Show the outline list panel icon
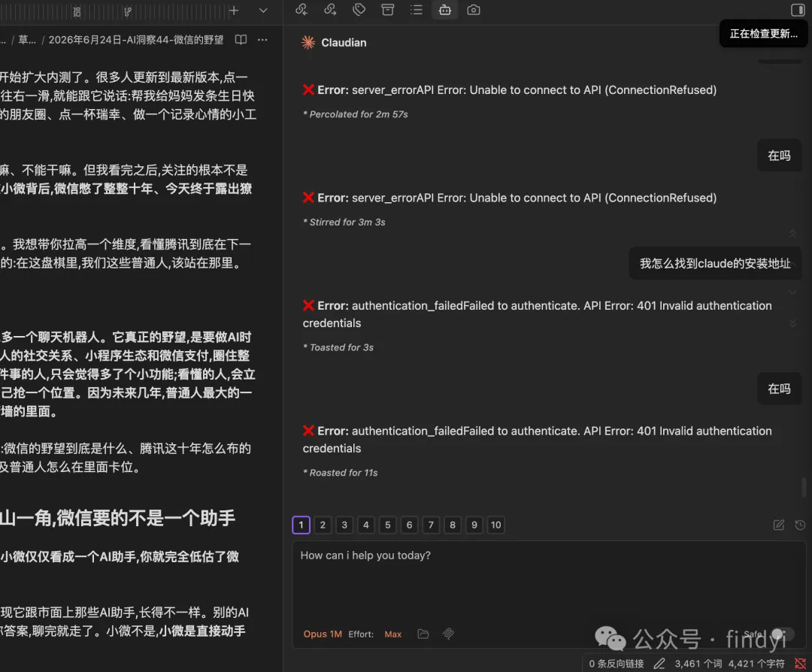The height and width of the screenshot is (672, 812). pos(417,10)
